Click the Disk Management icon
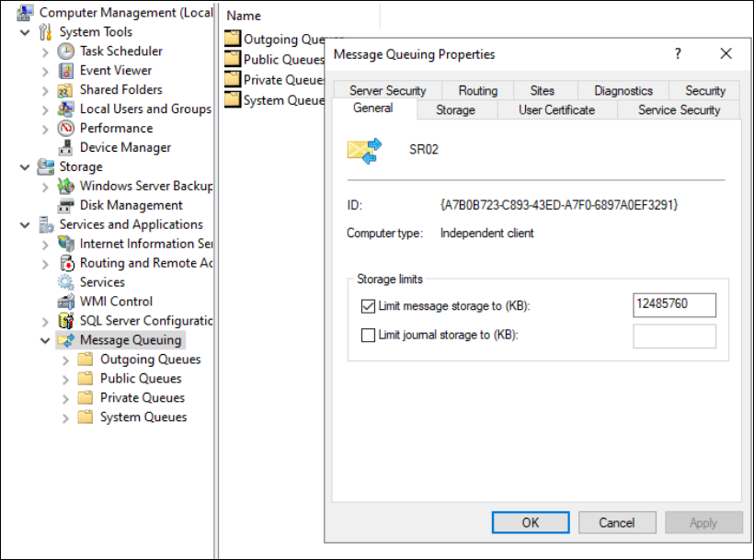 [x=65, y=206]
